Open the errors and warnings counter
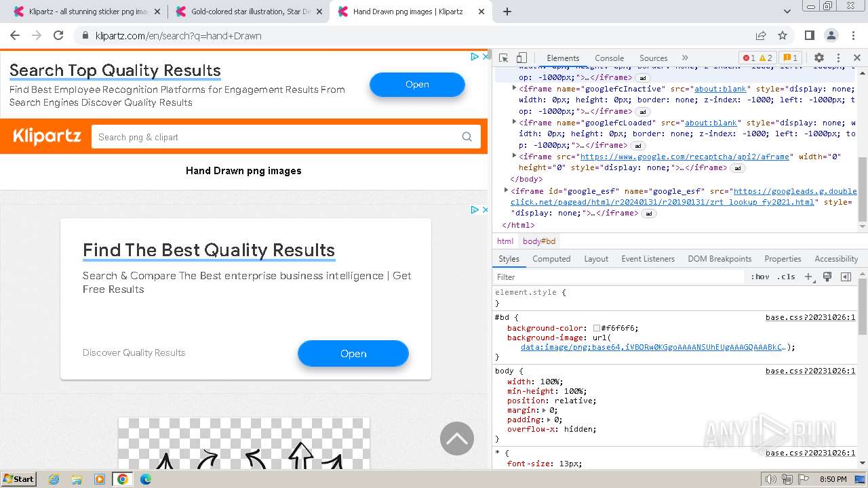The image size is (868, 488). [x=757, y=58]
